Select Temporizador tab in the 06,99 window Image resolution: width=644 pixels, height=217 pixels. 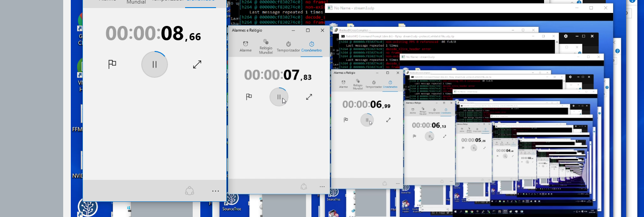pos(374,84)
